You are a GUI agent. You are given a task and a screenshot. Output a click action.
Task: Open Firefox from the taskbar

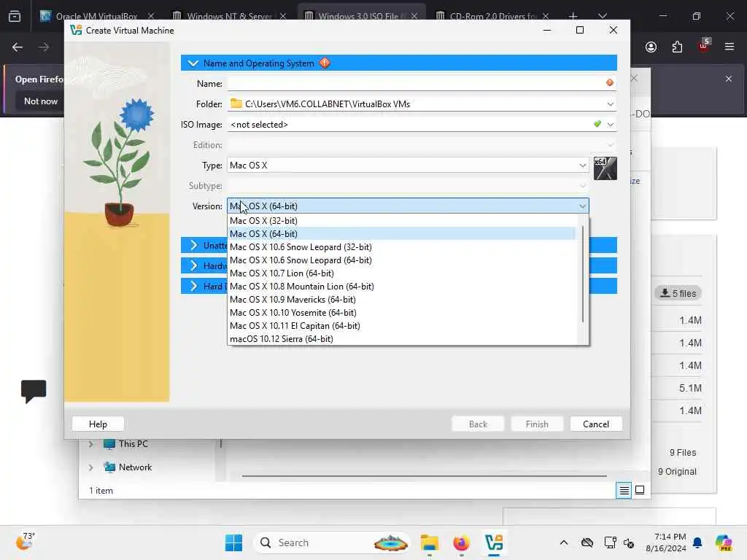(461, 542)
